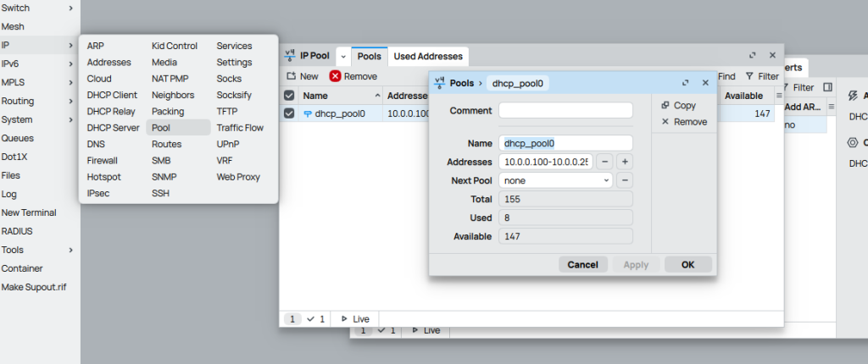
Task: Click the Filter funnel icon in IP Pool window
Action: (x=749, y=76)
